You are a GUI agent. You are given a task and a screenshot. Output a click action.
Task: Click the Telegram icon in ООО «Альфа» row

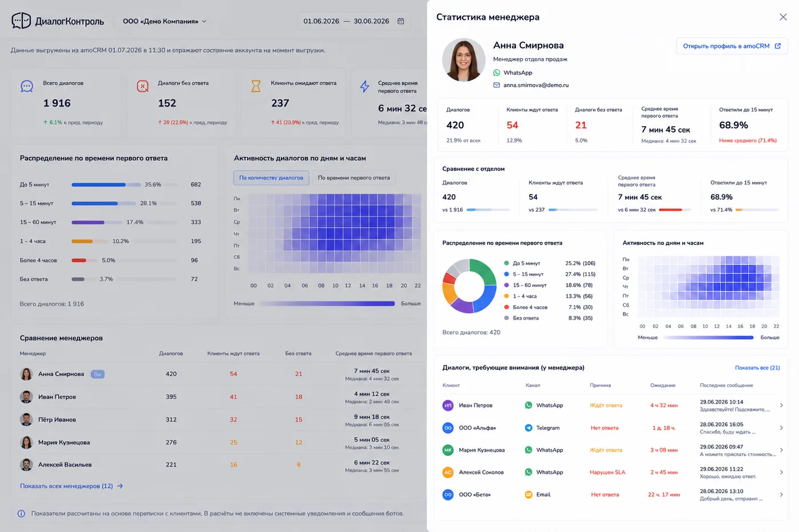[x=528, y=428]
